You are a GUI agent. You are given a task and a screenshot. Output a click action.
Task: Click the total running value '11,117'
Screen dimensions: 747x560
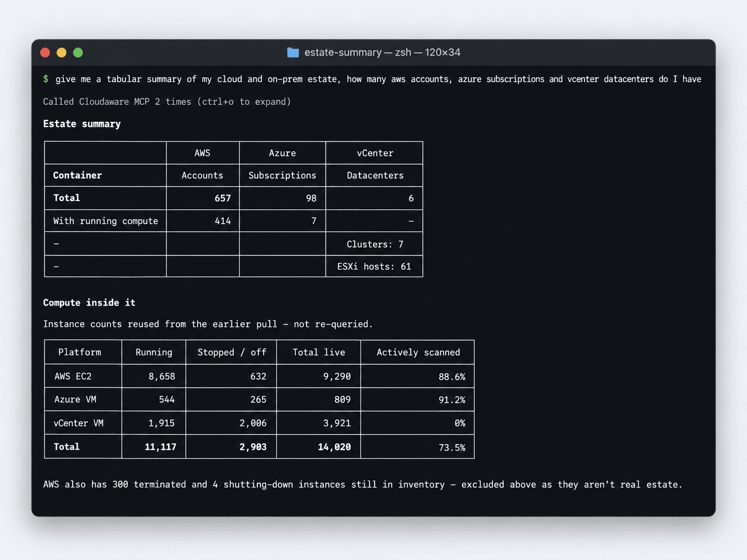point(160,447)
